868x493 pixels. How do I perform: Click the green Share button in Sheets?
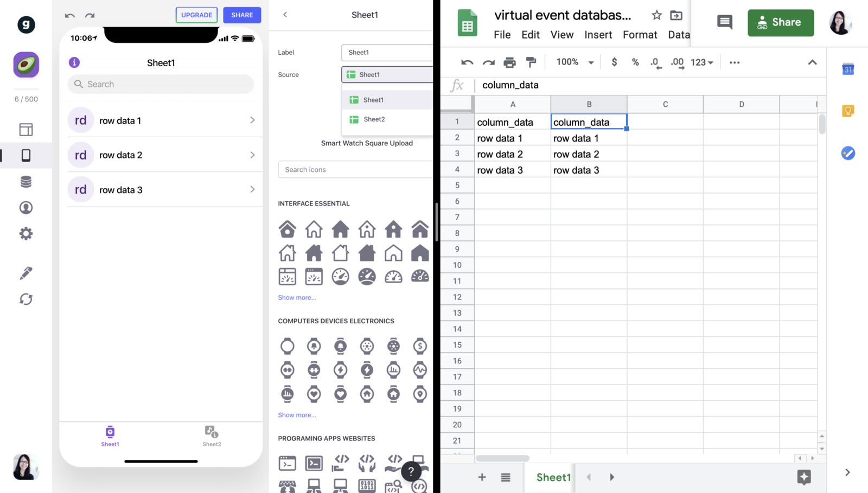(780, 22)
